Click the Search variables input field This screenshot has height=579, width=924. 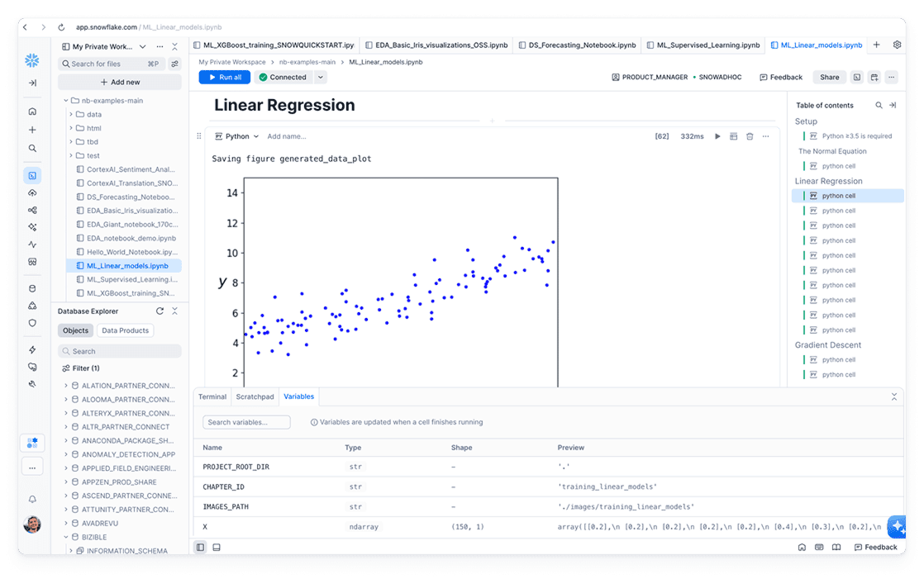pos(246,422)
